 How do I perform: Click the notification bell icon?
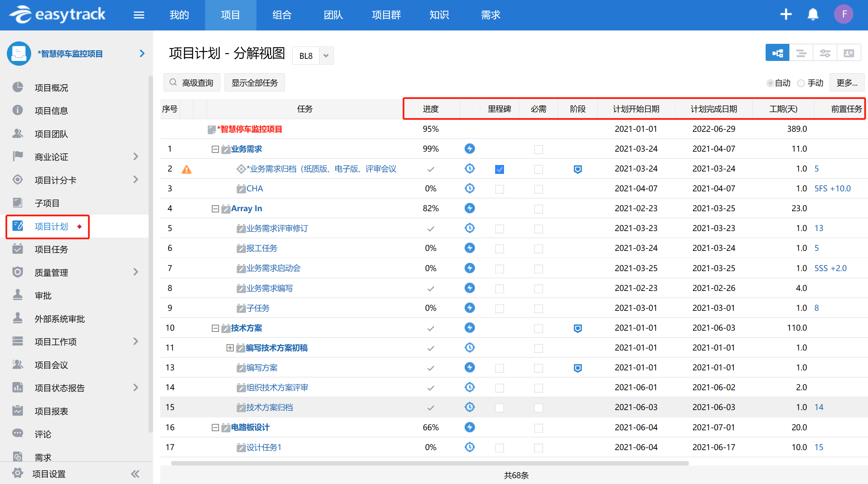click(813, 15)
